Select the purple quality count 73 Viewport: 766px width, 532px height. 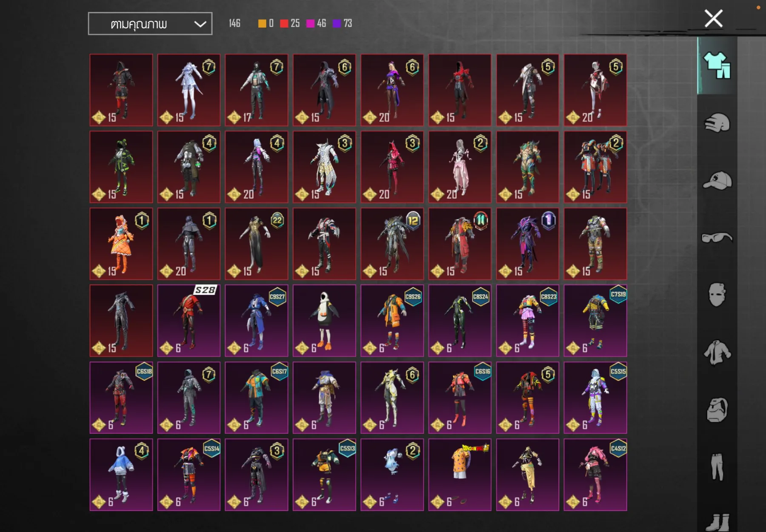(x=337, y=23)
